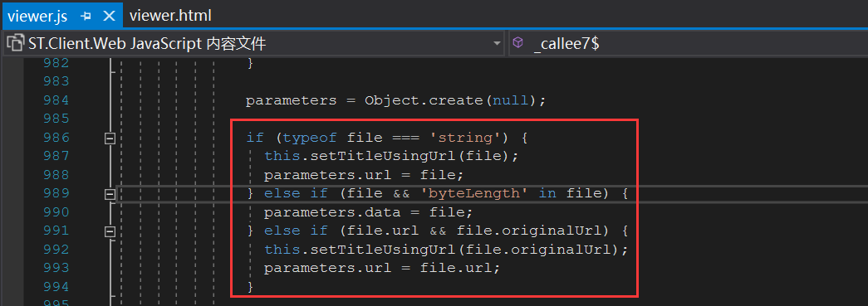Click the purple cube icon beside _callee7$
Image resolution: width=868 pixels, height=306 pixels.
click(x=517, y=43)
